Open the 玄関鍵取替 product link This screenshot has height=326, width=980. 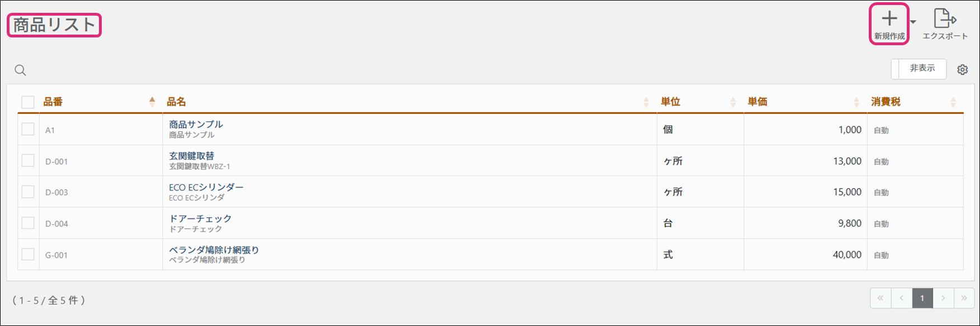coord(192,156)
